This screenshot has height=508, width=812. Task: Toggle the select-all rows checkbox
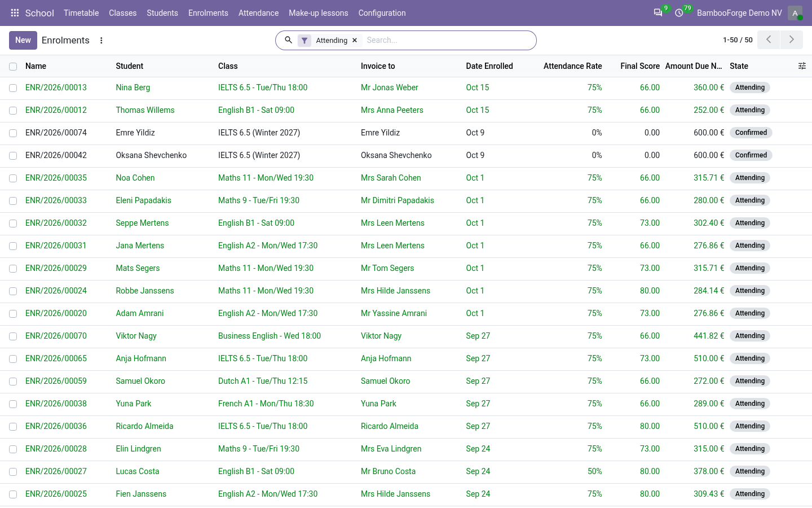pos(13,67)
